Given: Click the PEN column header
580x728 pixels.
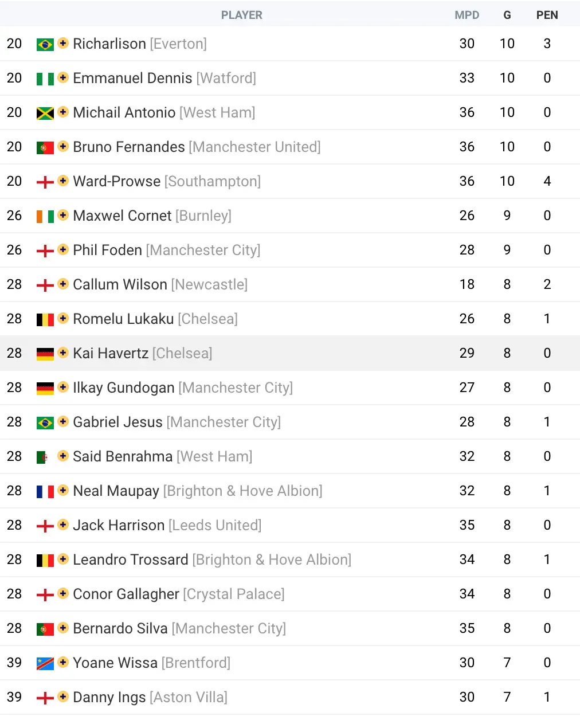Looking at the screenshot, I should (547, 15).
